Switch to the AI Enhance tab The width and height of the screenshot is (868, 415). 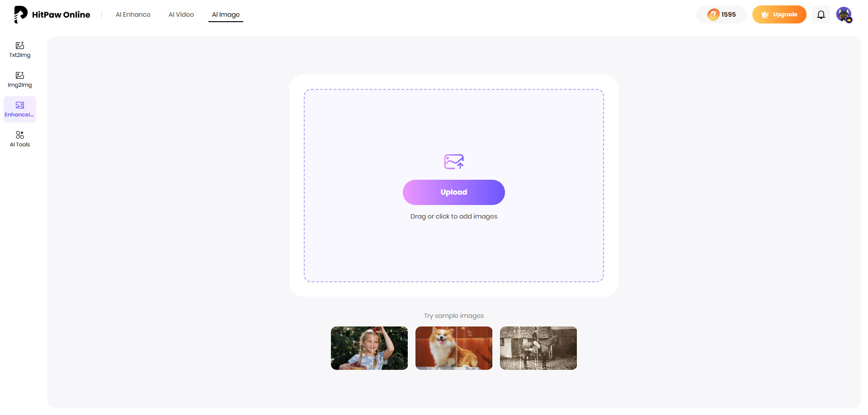click(133, 14)
